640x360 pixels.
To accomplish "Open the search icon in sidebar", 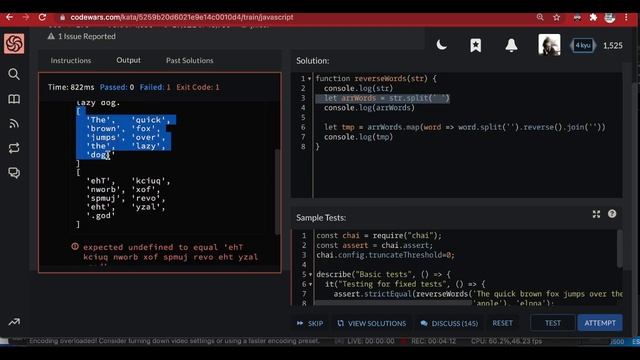I will tap(14, 74).
